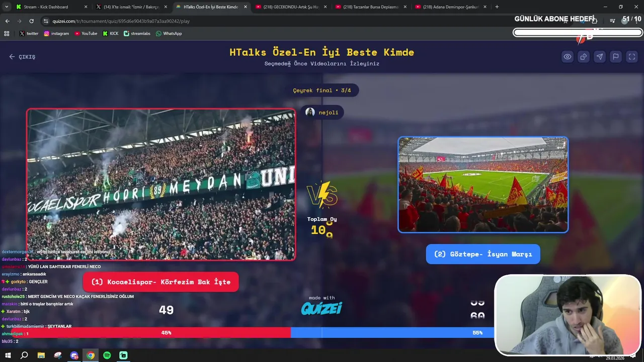The height and width of the screenshot is (362, 644).
Task: Click the Çeyrek final 3/4 round label
Action: click(x=322, y=90)
